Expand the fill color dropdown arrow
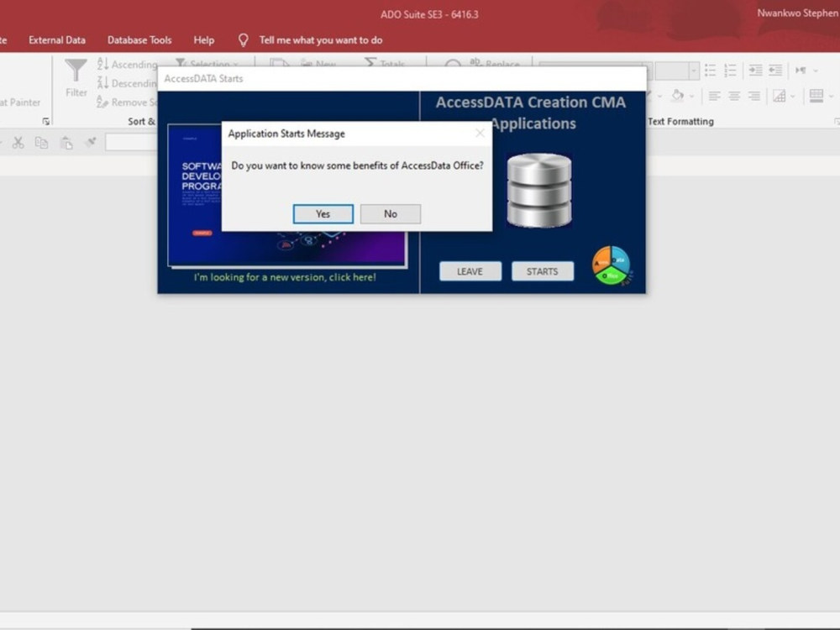Image resolution: width=840 pixels, height=630 pixels. pos(691,97)
